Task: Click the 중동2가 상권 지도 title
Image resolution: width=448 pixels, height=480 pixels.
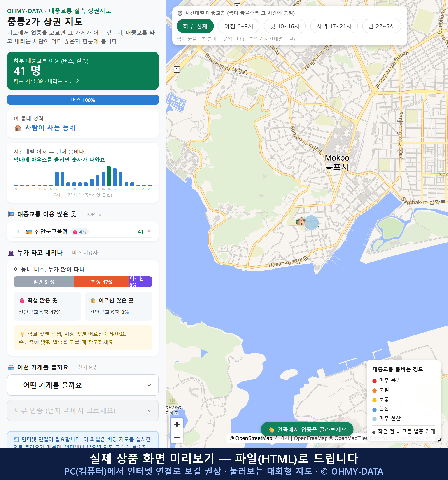Action: click(45, 22)
